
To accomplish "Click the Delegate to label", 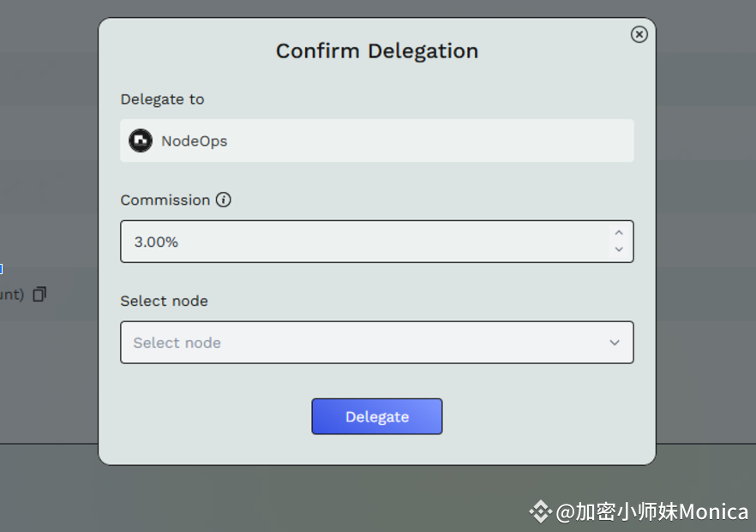I will (x=162, y=99).
